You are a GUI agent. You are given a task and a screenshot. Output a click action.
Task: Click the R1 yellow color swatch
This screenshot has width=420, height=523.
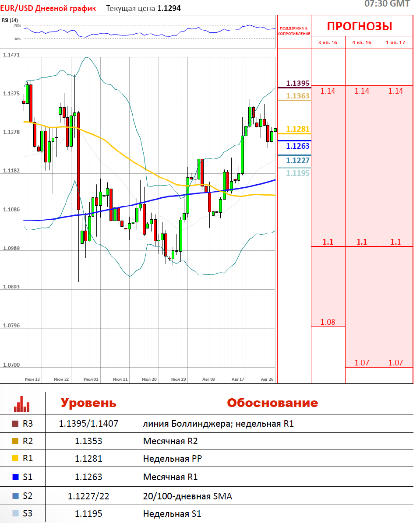click(x=15, y=458)
